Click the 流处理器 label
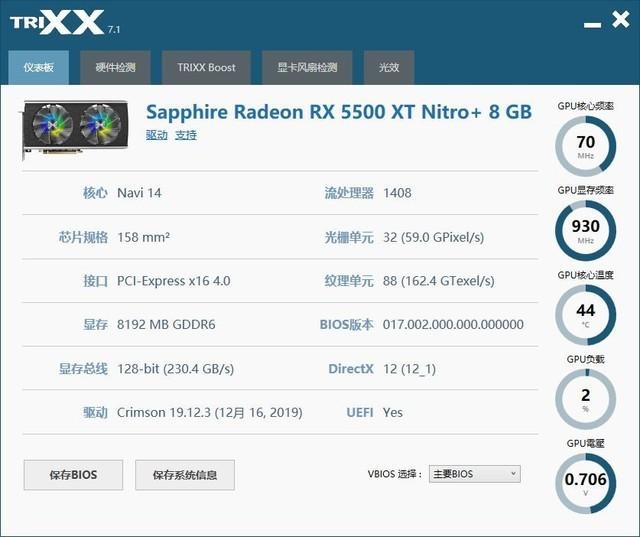This screenshot has width=640, height=537. (349, 193)
